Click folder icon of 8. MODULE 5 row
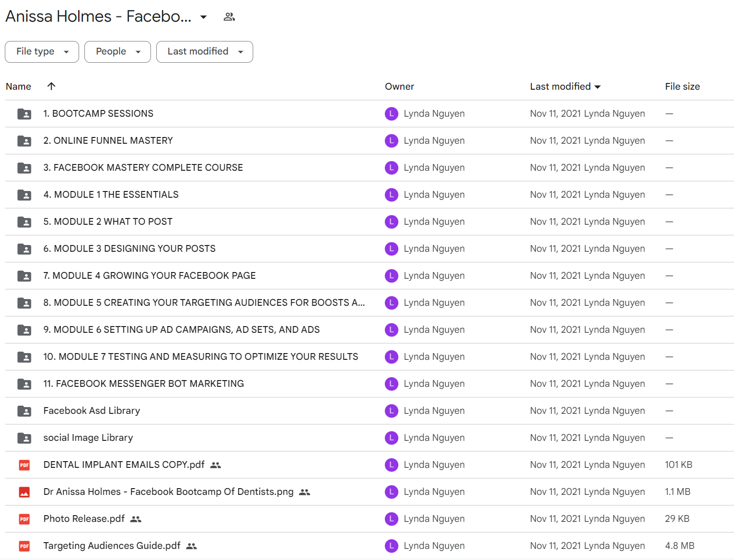The height and width of the screenshot is (560, 734). tap(24, 303)
